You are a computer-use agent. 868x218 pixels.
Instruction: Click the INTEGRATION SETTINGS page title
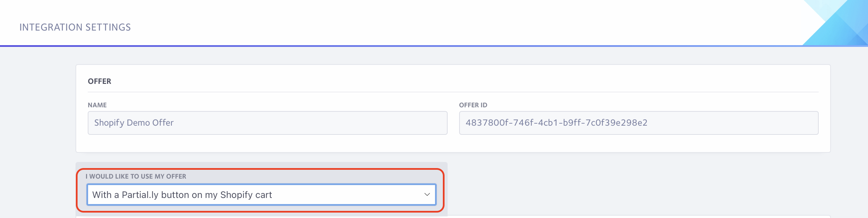click(76, 26)
